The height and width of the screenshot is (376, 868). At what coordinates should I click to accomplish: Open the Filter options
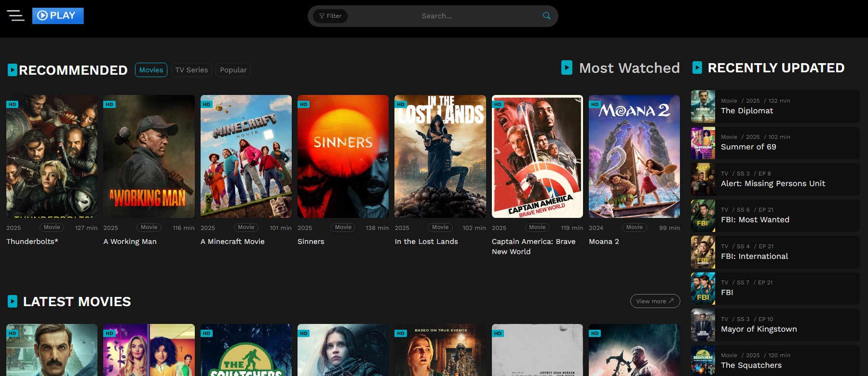(x=330, y=16)
